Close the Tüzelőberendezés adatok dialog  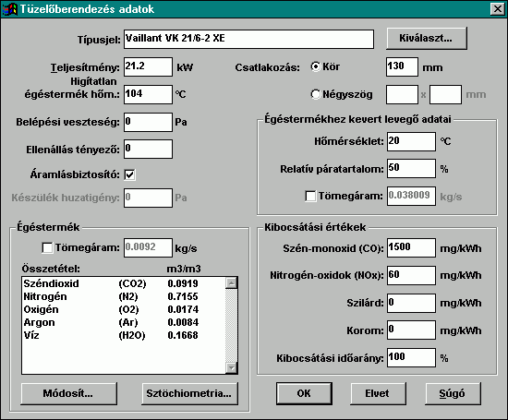tap(497, 8)
